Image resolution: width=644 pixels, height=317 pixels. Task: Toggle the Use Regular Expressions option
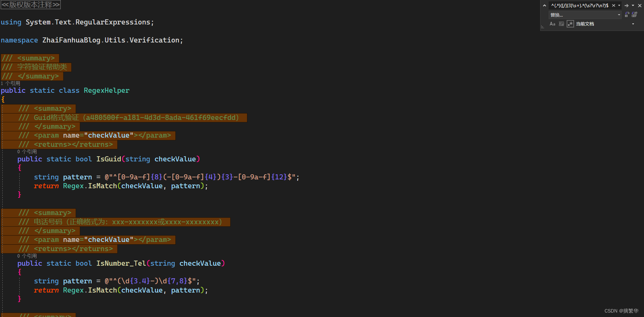pyautogui.click(x=570, y=24)
